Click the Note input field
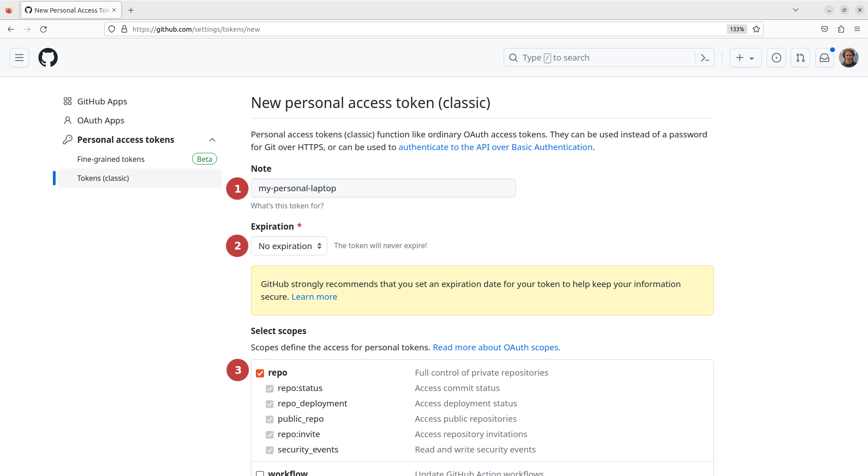Image resolution: width=868 pixels, height=476 pixels. pyautogui.click(x=383, y=188)
